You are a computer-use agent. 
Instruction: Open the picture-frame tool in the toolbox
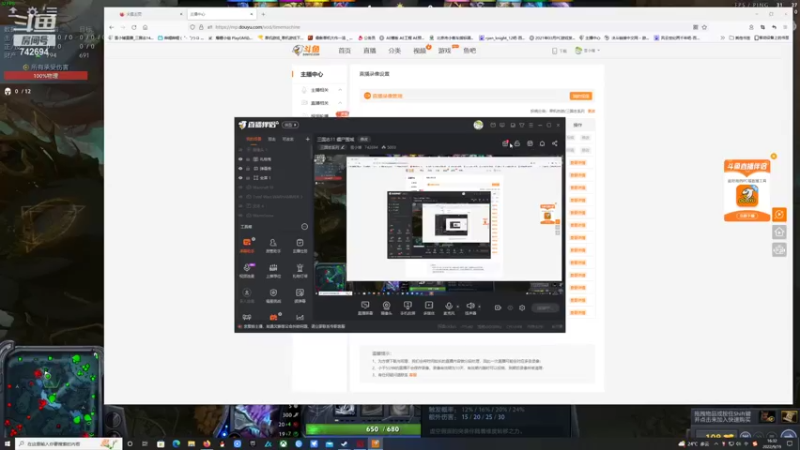coord(299,294)
